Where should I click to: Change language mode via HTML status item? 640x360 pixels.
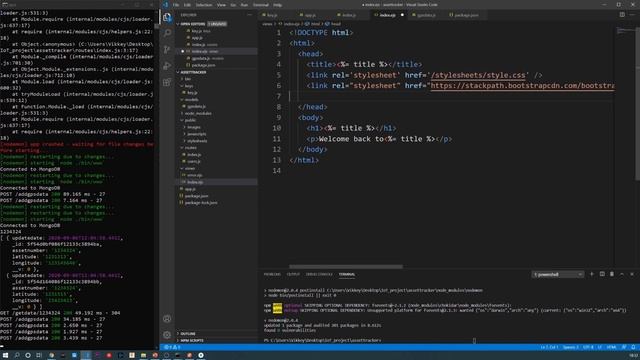[x=611, y=347]
